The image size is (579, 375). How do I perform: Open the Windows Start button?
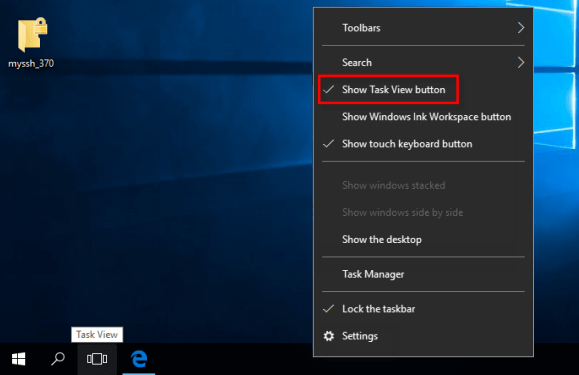(18, 359)
